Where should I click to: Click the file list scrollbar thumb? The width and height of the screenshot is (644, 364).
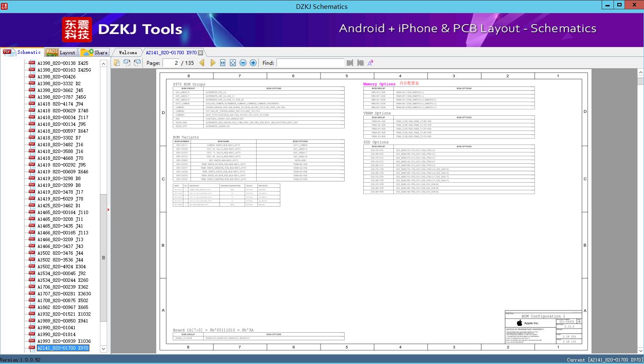(103, 258)
